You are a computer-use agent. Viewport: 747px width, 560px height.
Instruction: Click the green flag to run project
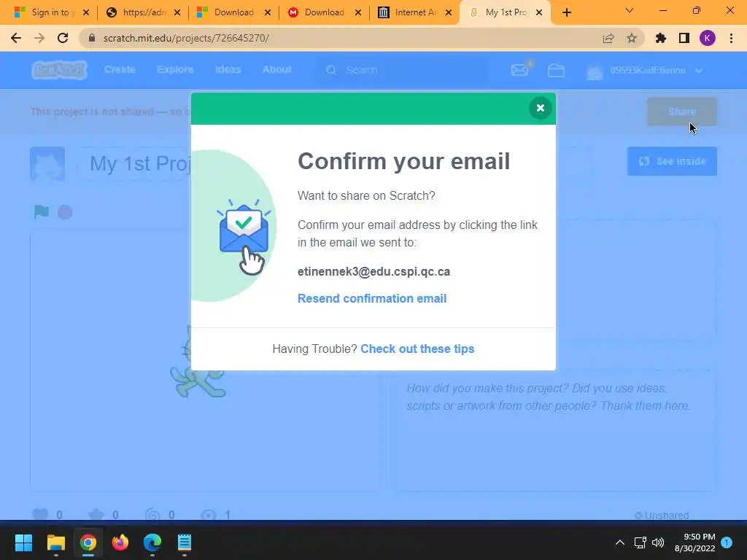coord(42,211)
